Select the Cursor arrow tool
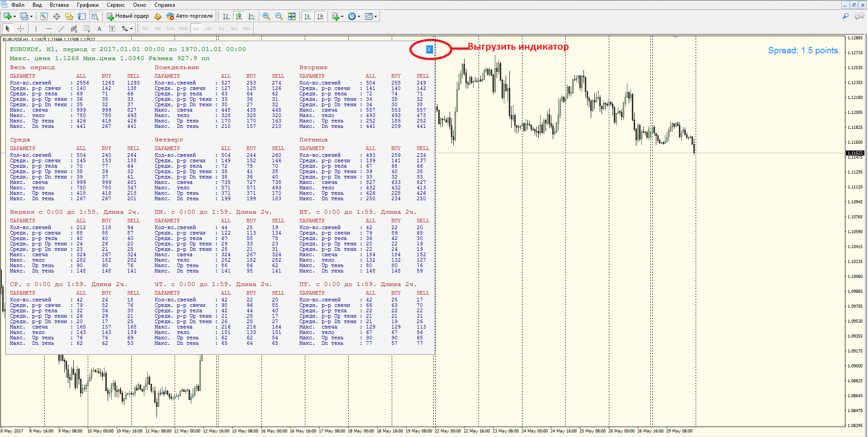Viewport: 868px width, 437px height. tap(8, 28)
